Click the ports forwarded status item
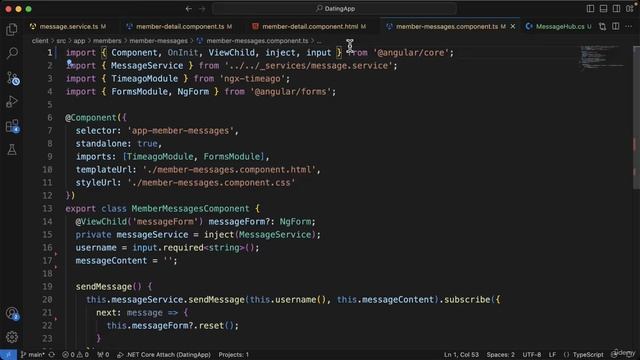 103,355
